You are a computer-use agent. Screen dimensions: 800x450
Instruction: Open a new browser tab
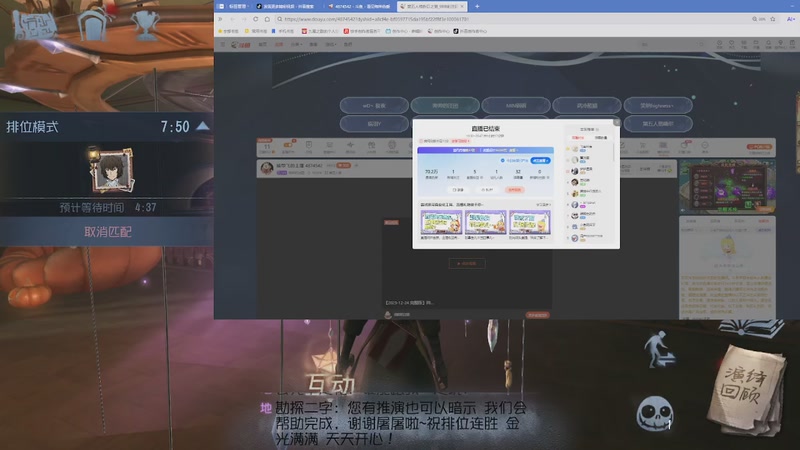[477, 6]
